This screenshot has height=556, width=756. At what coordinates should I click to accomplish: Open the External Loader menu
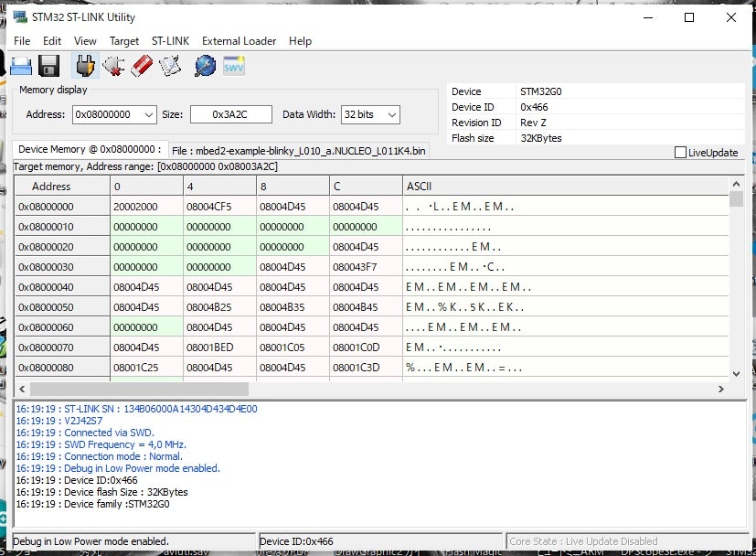point(240,41)
